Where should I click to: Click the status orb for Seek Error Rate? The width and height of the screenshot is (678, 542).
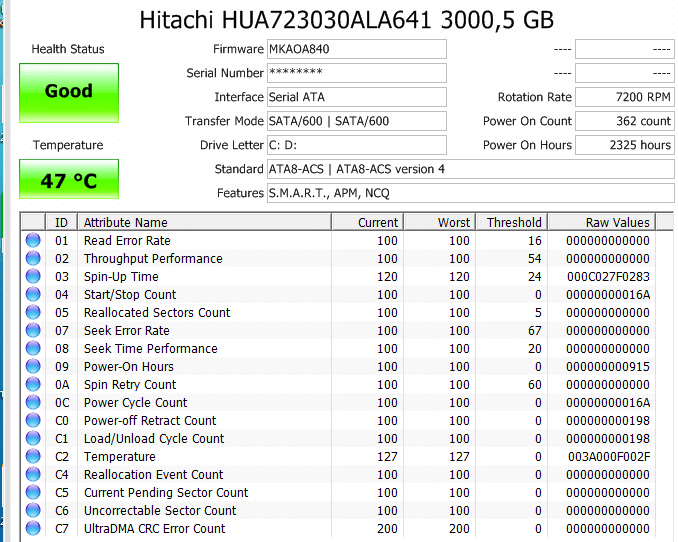click(33, 330)
